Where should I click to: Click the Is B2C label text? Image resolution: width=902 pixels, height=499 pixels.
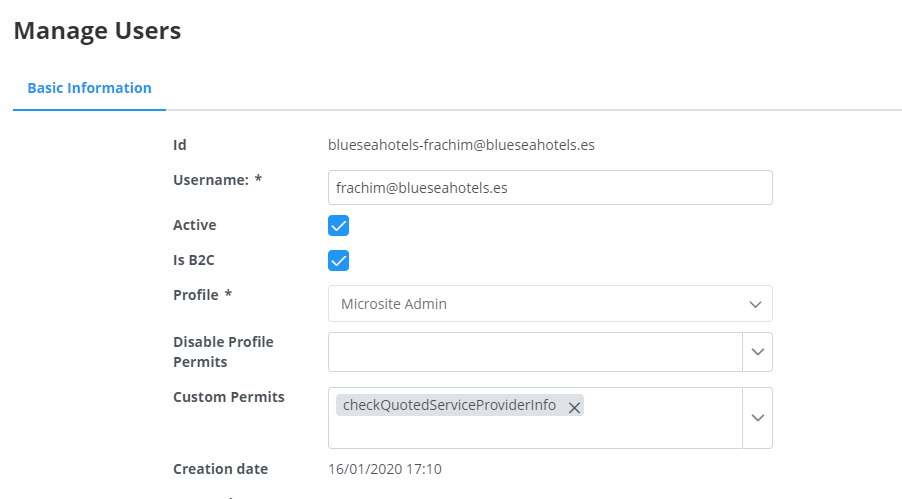coord(194,261)
